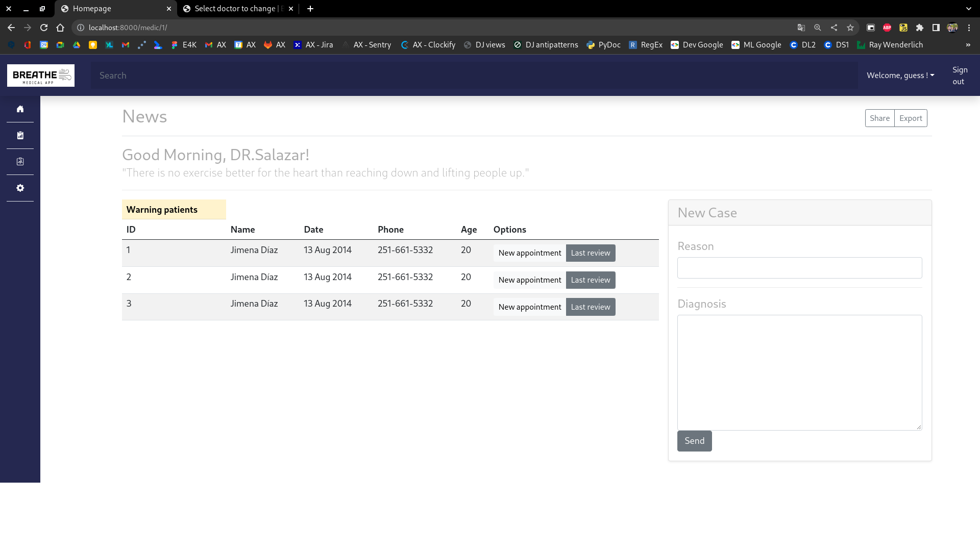Reload the current page
The width and height of the screenshot is (980, 551).
(43, 28)
